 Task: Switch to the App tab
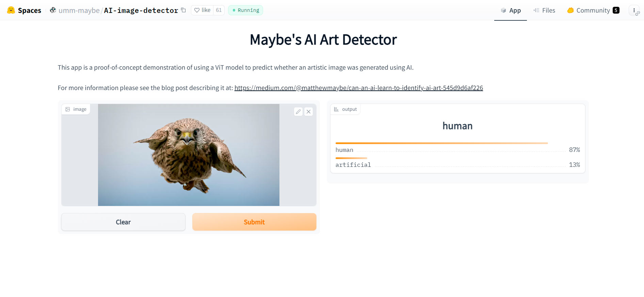click(511, 11)
